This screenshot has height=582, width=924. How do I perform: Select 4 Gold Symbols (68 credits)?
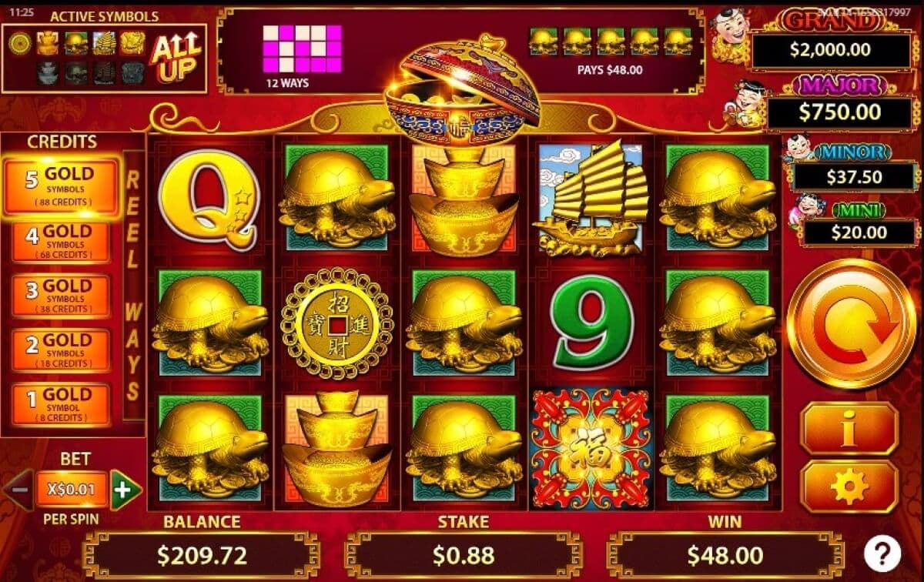click(x=60, y=242)
